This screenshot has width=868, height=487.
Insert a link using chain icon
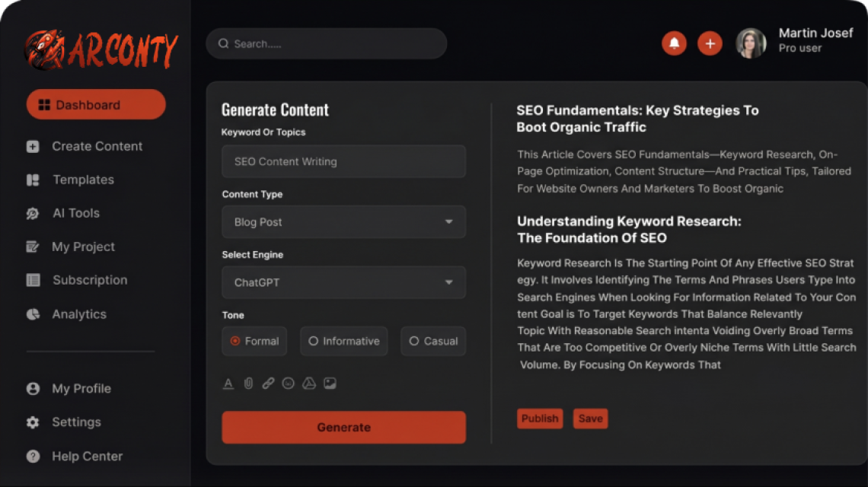(269, 383)
